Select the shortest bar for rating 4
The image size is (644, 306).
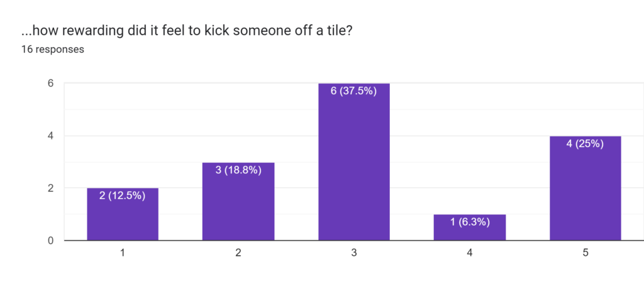[x=470, y=231]
